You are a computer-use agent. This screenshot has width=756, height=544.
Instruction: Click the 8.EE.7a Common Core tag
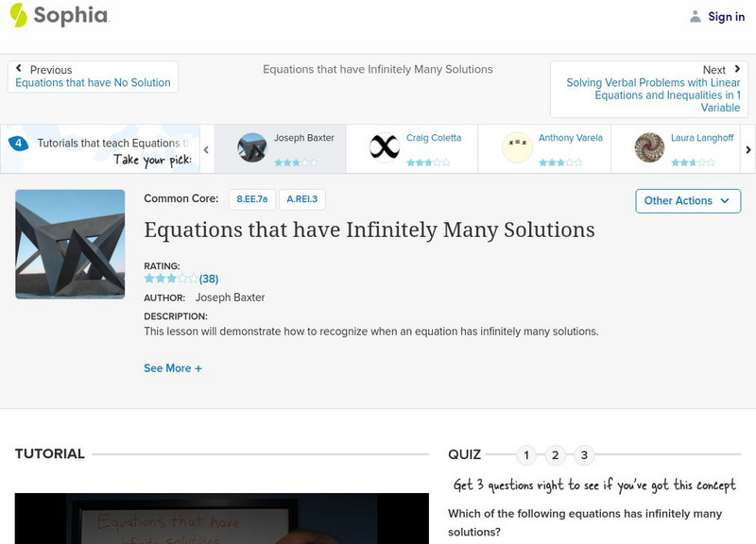click(x=251, y=198)
